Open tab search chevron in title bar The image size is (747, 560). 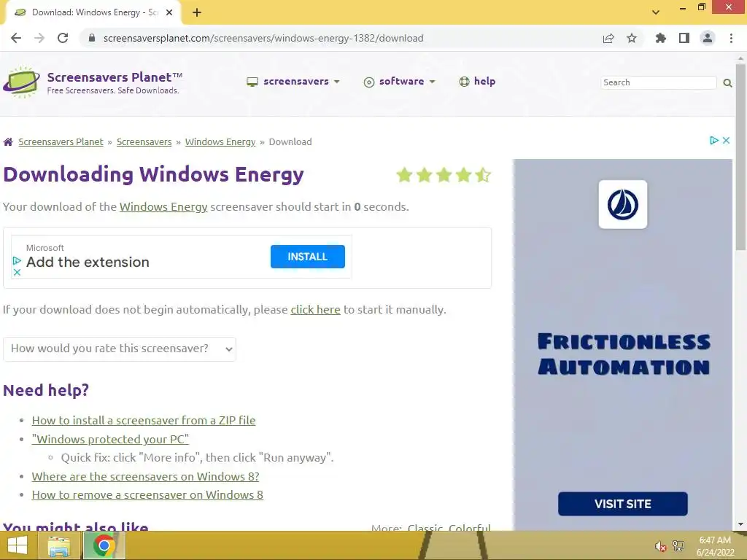point(656,12)
